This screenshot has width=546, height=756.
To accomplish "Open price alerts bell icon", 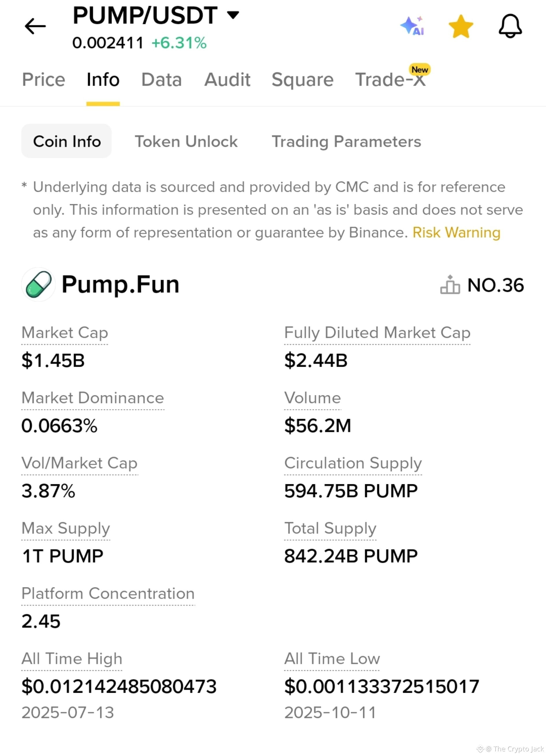I will coord(510,26).
